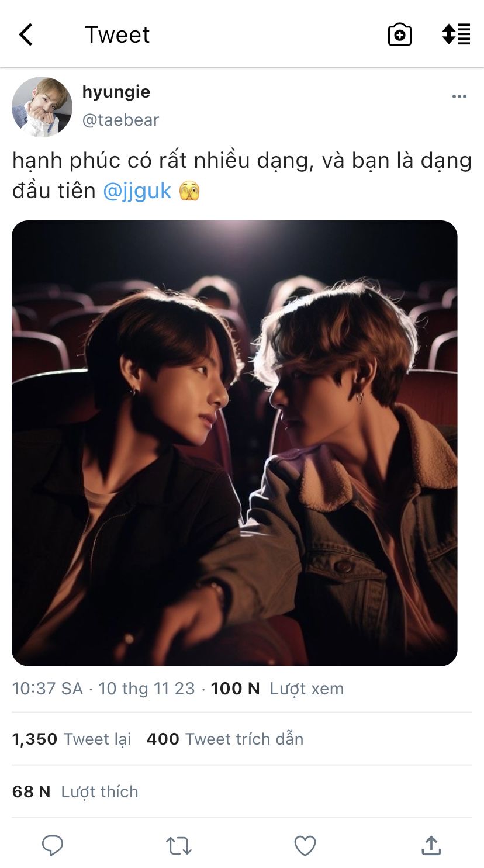The width and height of the screenshot is (484, 868).
Task: View the 400 Tweet trích dẫn list
Action: pyautogui.click(x=225, y=739)
